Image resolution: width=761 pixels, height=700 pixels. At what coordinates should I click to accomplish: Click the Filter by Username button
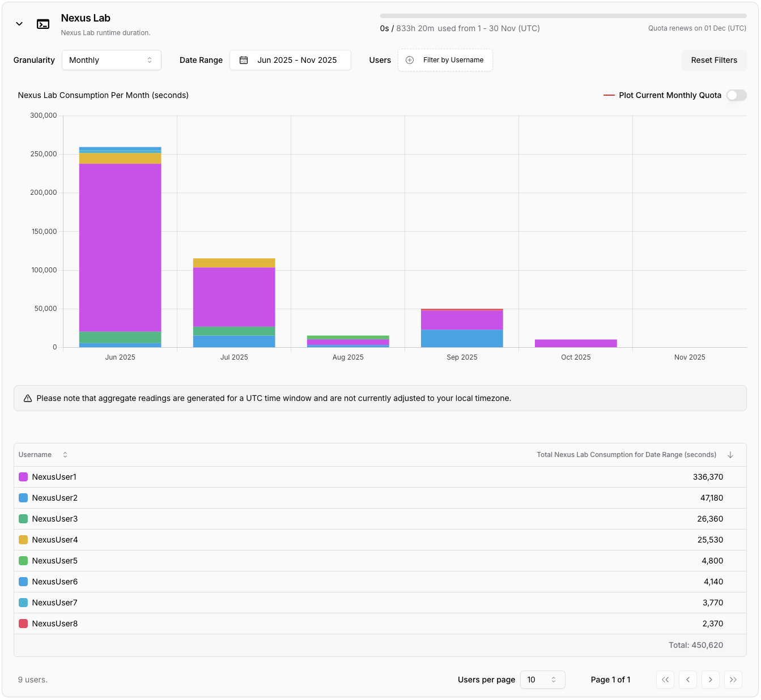(445, 60)
